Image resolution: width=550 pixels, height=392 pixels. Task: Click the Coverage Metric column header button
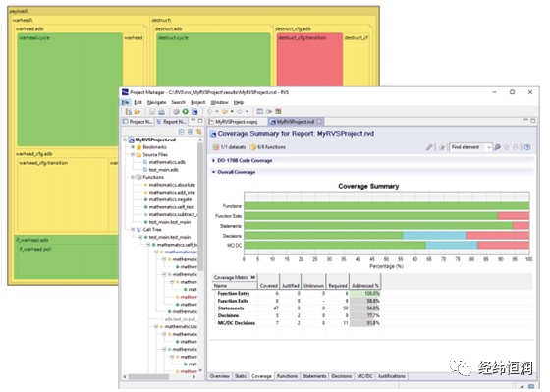coord(235,278)
